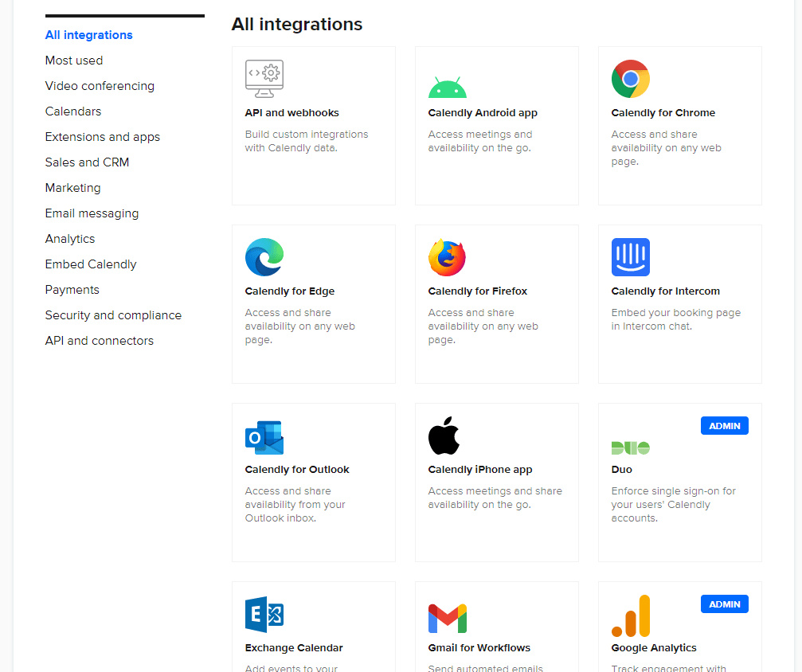Open Calendly for Chrome title
This screenshot has width=802, height=672.
pos(663,112)
